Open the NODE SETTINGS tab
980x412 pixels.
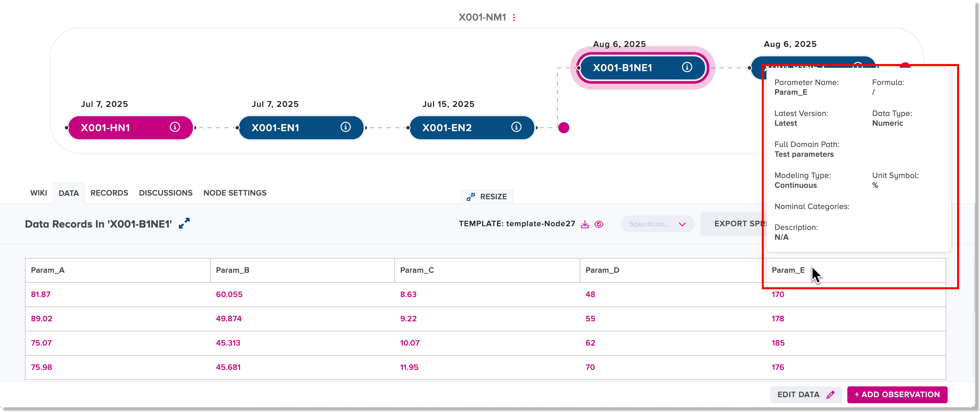coord(235,193)
